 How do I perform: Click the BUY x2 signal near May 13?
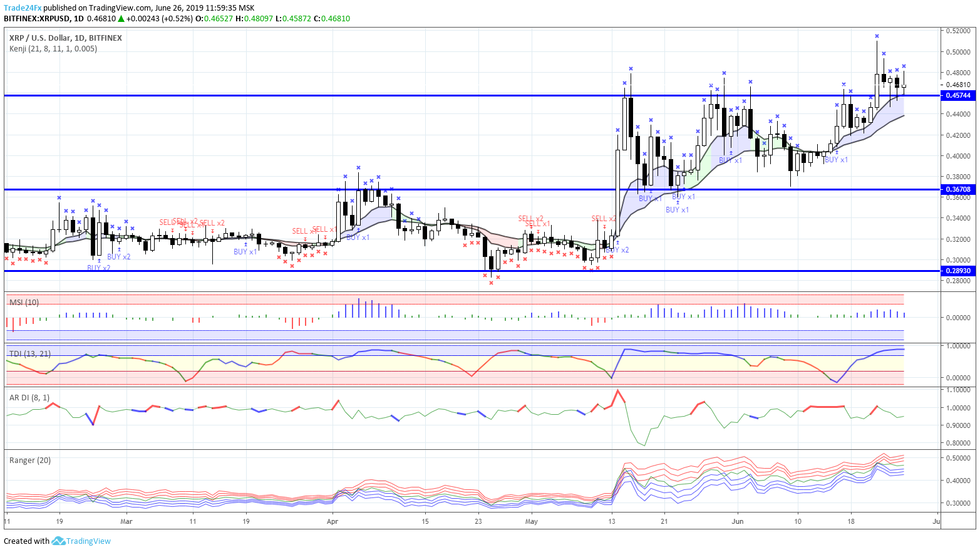(x=617, y=249)
